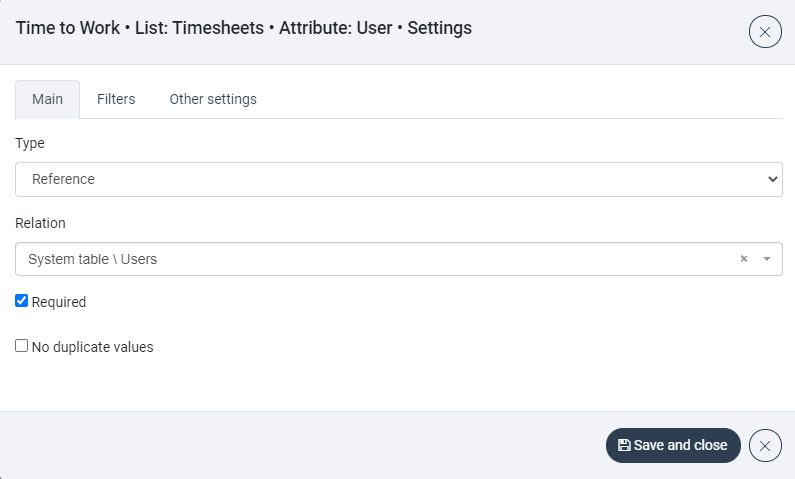
Task: Close the dialog using the top-right X icon
Action: pyautogui.click(x=765, y=32)
